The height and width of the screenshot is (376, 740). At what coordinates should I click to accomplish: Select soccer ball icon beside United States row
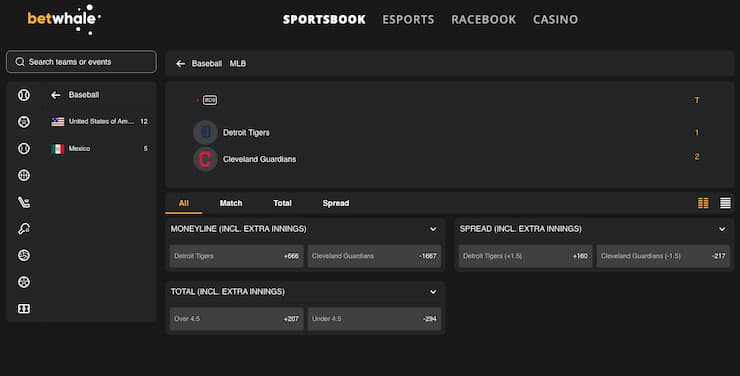click(24, 122)
